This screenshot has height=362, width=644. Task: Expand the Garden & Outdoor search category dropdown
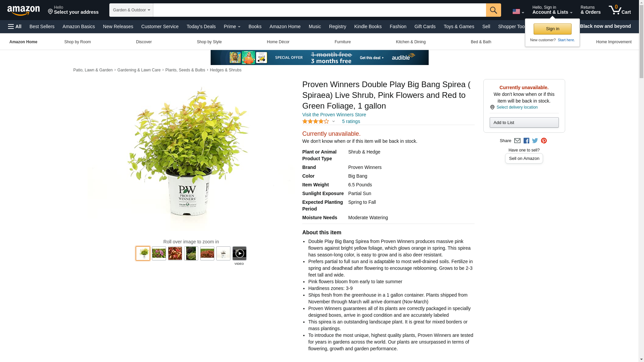point(131,10)
